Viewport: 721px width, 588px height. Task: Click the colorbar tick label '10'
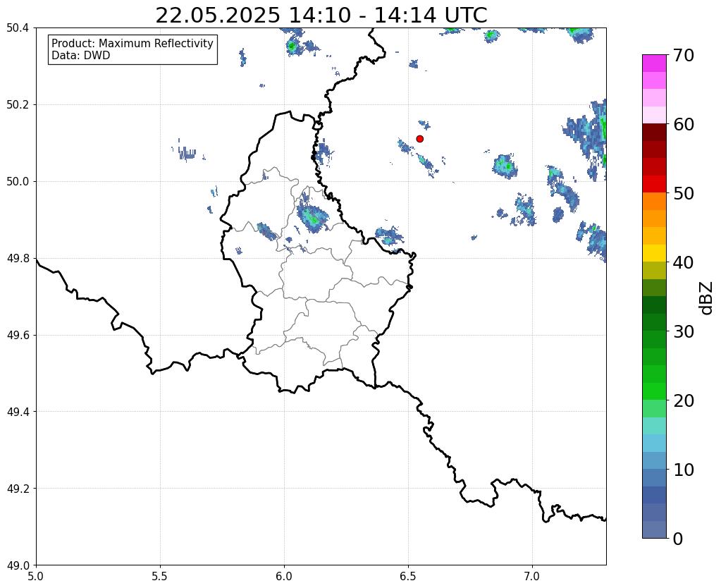(x=684, y=470)
